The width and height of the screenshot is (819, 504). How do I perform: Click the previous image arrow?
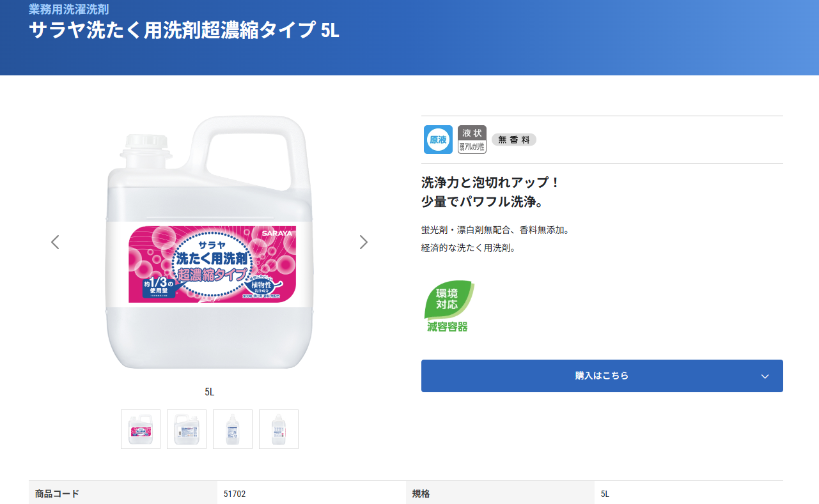pos(55,242)
